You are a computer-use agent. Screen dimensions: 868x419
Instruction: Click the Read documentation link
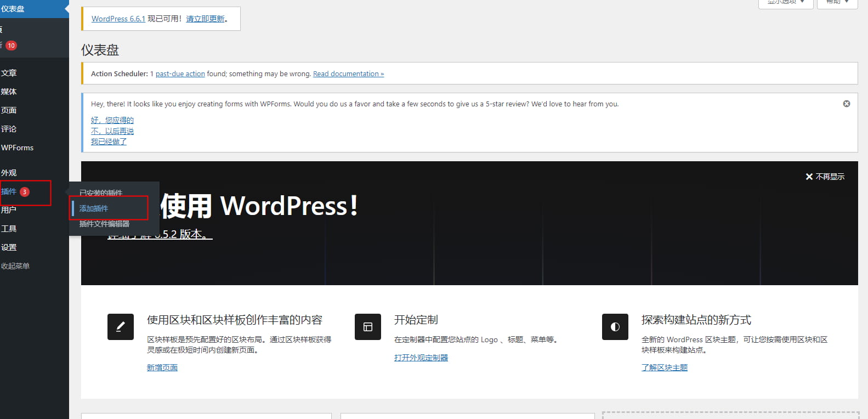[x=348, y=73]
